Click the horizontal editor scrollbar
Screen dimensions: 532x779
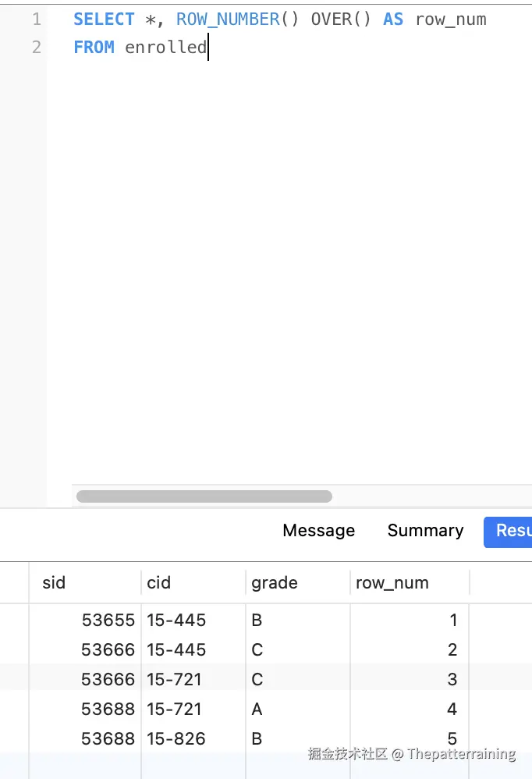pos(204,496)
